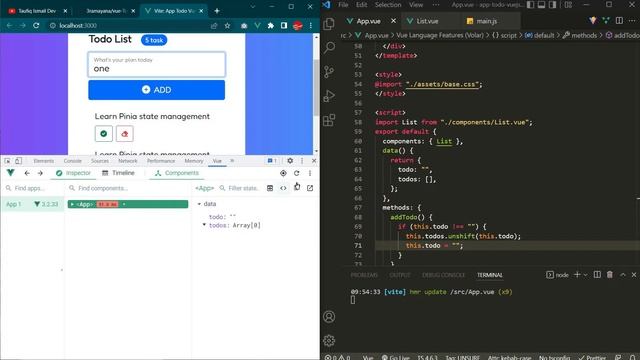Show more DevTools tabs chevron
The width and height of the screenshot is (640, 360).
click(x=232, y=161)
